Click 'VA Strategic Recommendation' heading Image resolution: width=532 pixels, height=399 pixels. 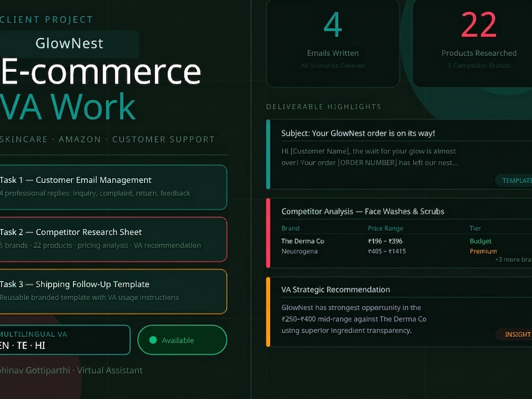tap(336, 290)
